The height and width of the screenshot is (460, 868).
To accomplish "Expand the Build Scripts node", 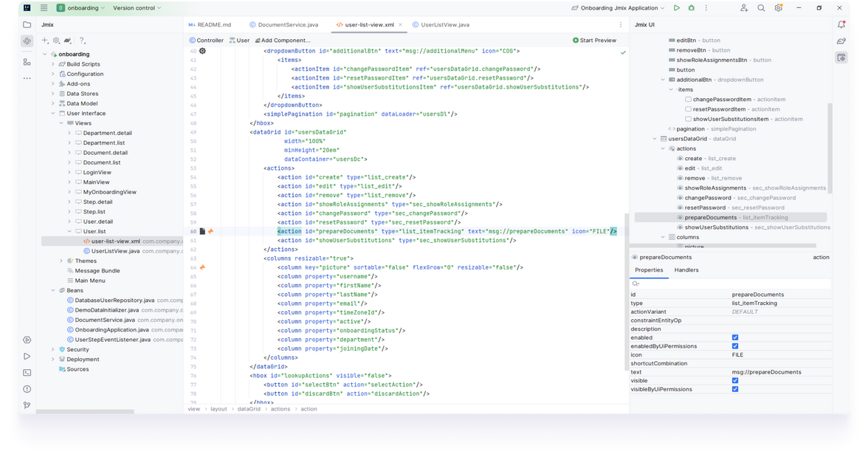I will (53, 64).
